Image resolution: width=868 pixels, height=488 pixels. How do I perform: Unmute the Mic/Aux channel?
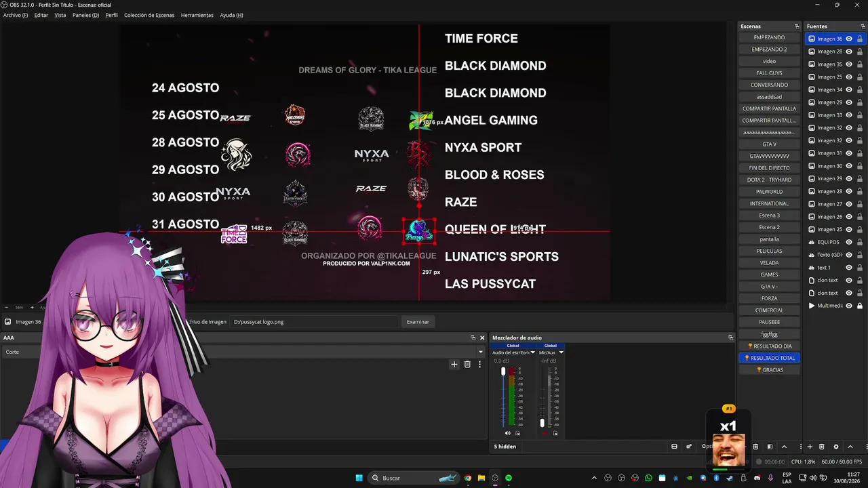point(545,433)
